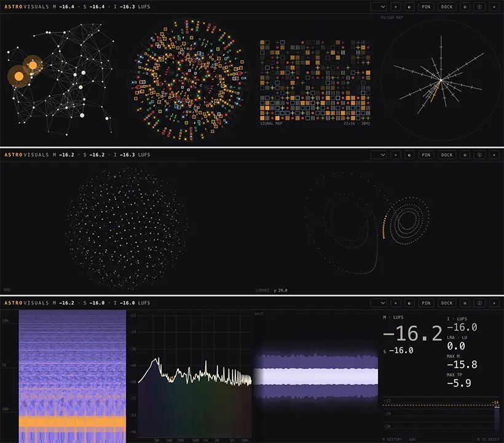Viewport: 504px width, 443px height.
Task: Click DOCK button in the top window
Action: tap(447, 7)
